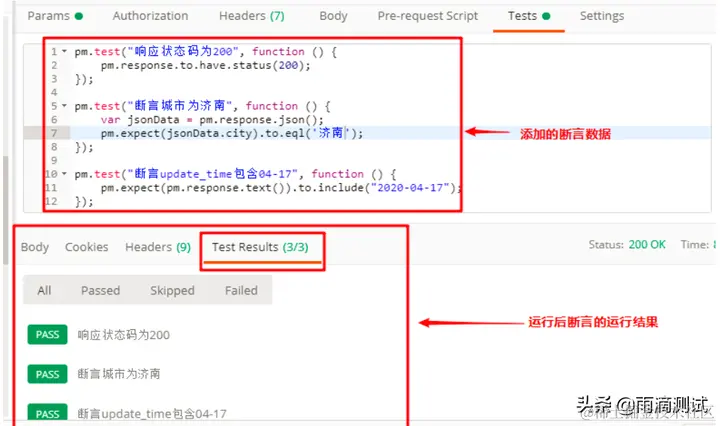Image resolution: width=720 pixels, height=426 pixels.
Task: Click line number 7 in the gutter
Action: tap(54, 133)
